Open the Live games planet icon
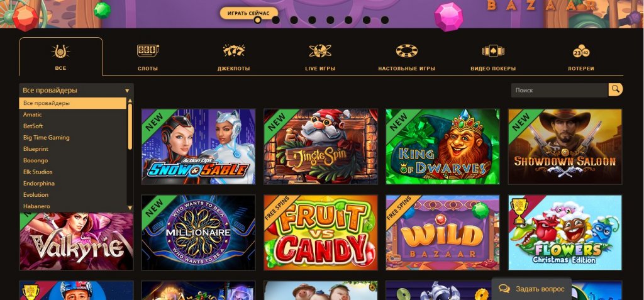 click(x=320, y=50)
